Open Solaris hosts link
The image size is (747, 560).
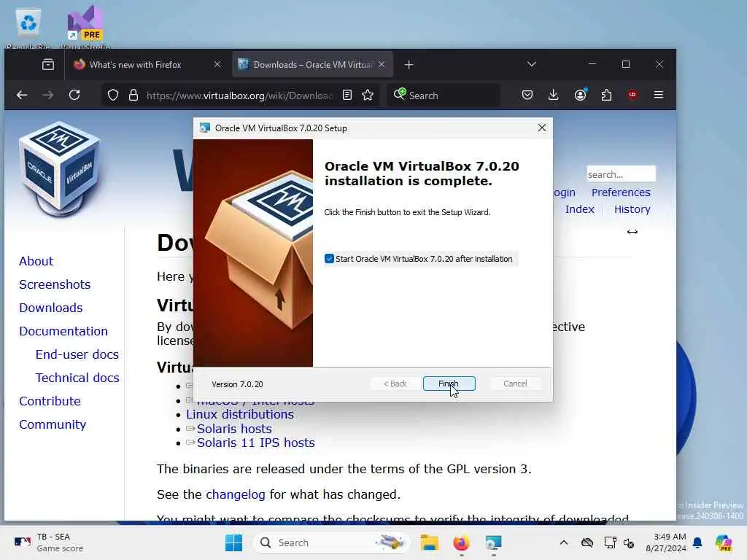point(234,429)
